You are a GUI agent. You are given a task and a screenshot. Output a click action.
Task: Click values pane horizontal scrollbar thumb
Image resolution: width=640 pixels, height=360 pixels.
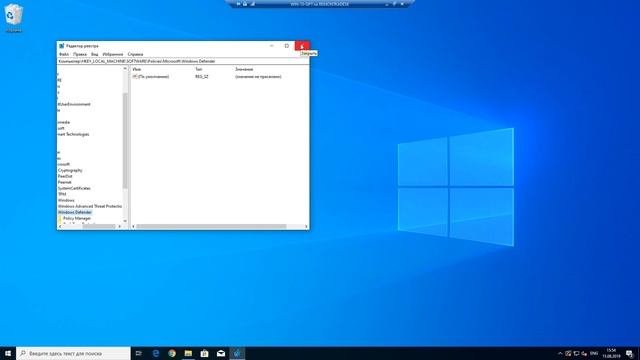[x=211, y=226]
